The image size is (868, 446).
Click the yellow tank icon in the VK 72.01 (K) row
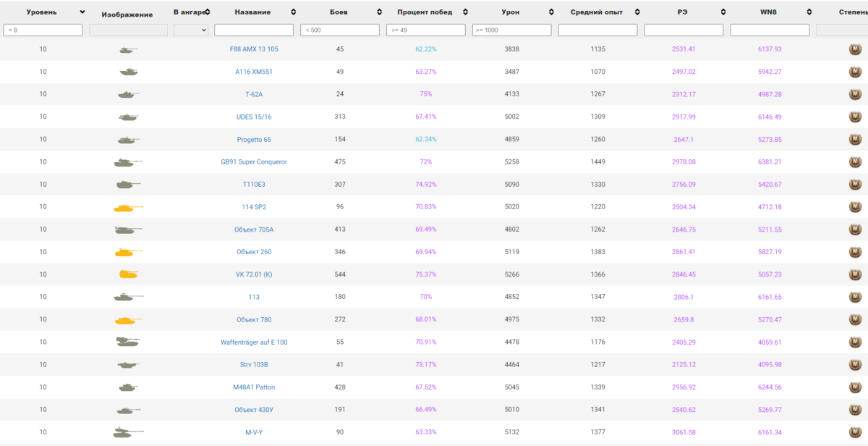pyautogui.click(x=128, y=275)
